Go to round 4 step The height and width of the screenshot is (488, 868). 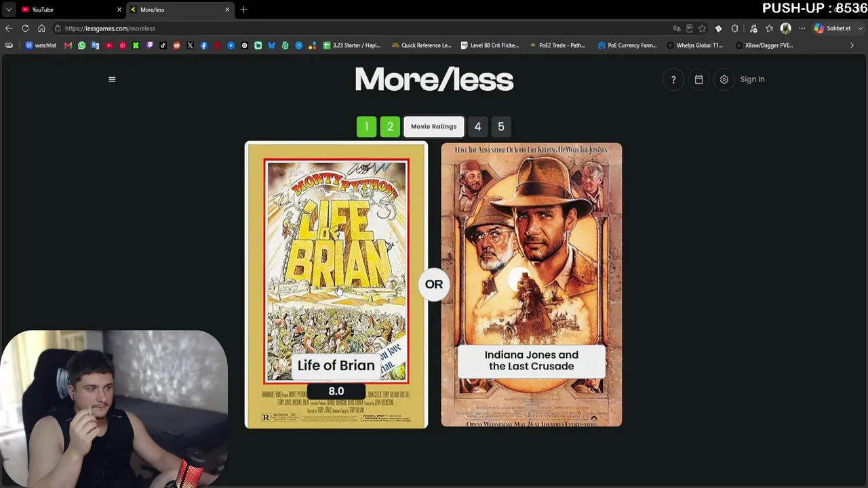477,127
